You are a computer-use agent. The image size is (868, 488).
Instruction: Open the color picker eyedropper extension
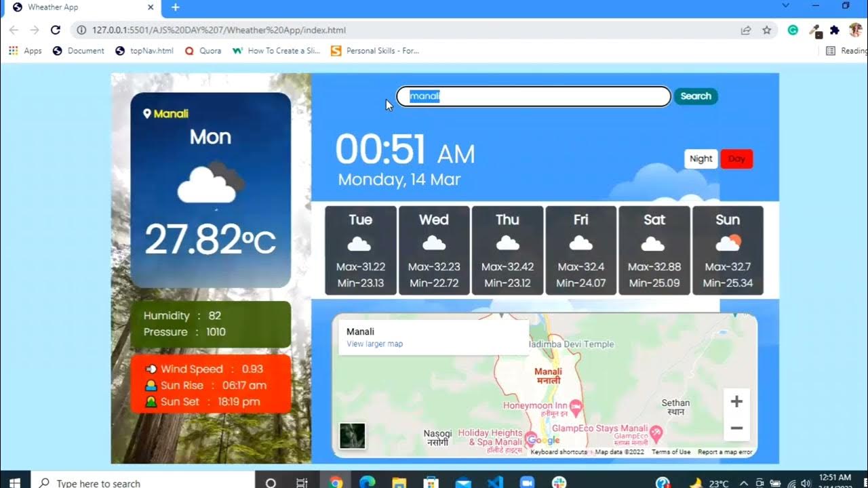pyautogui.click(x=816, y=30)
